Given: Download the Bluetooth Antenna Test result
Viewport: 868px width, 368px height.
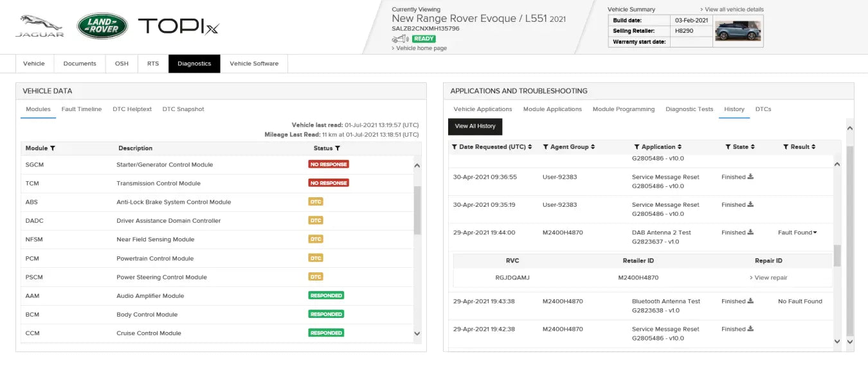Looking at the screenshot, I should (x=750, y=301).
